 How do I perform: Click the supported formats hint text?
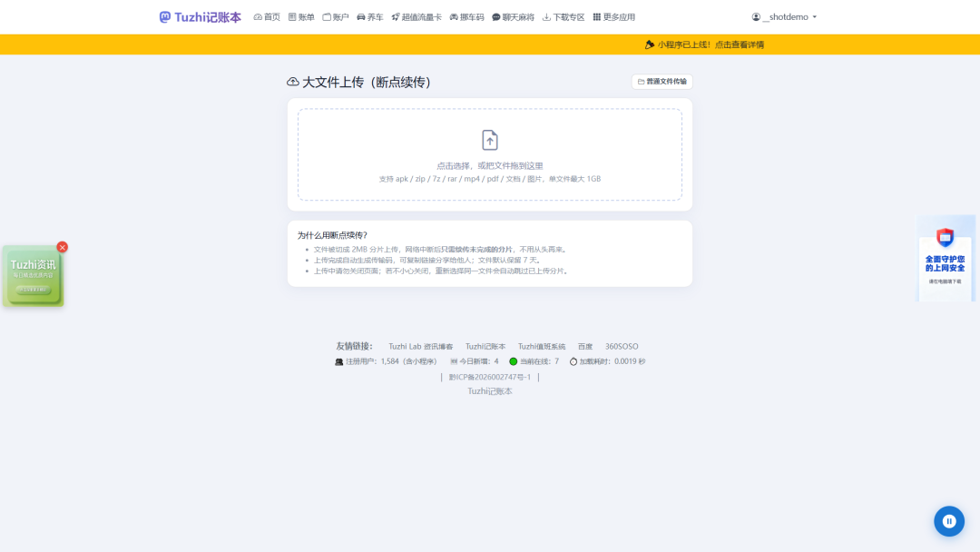click(490, 179)
